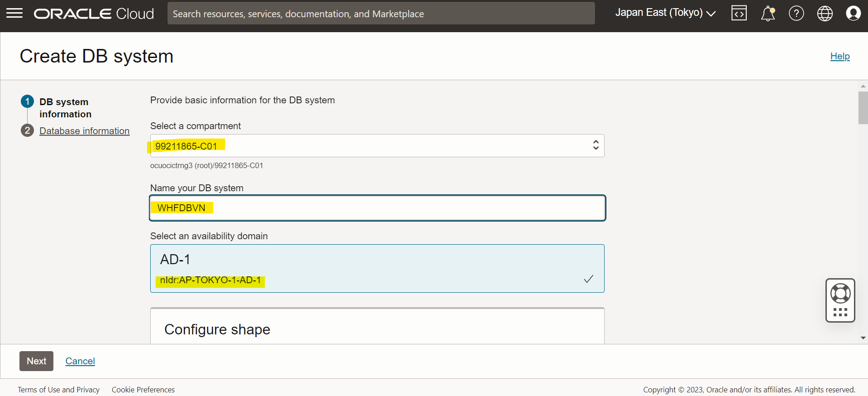Viewport: 868px width, 396px height.
Task: Click the copyright notice text
Action: pos(749,390)
